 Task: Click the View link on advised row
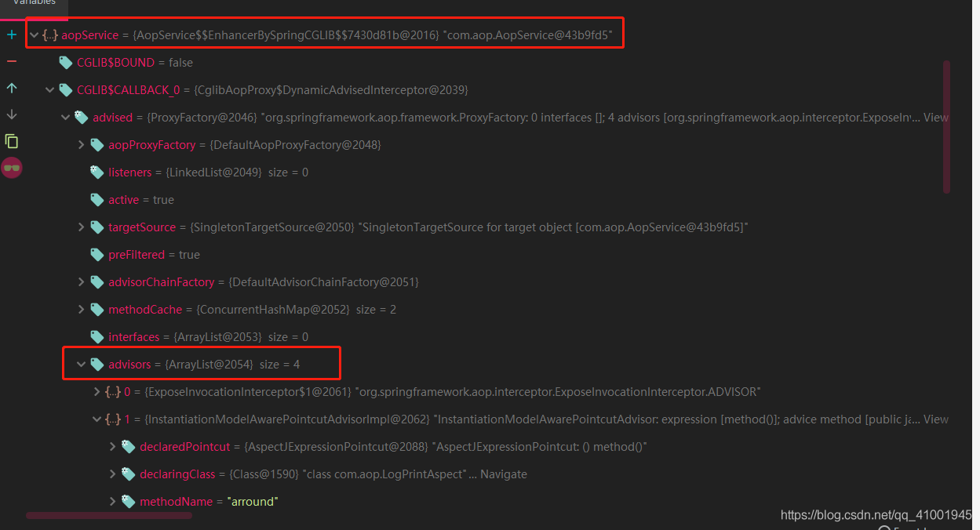click(x=936, y=118)
